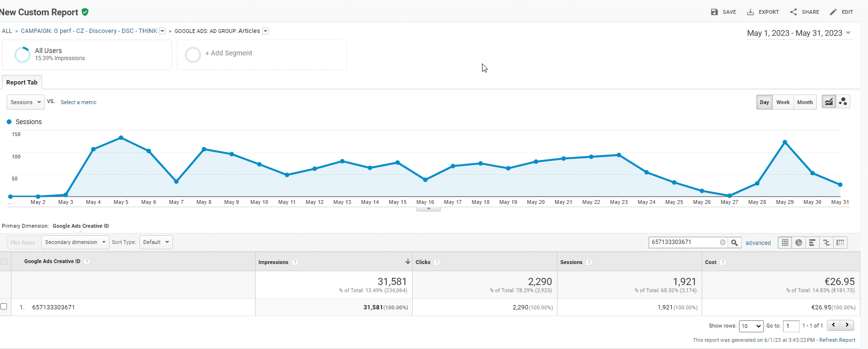Image resolution: width=868 pixels, height=349 pixels.
Task: Open the Sort Type Default dropdown
Action: point(156,242)
